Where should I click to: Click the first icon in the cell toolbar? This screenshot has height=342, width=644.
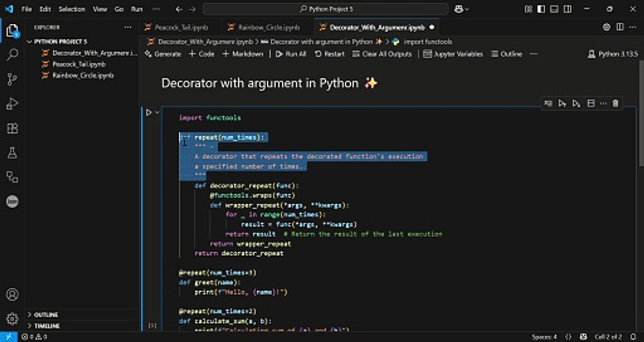548,103
